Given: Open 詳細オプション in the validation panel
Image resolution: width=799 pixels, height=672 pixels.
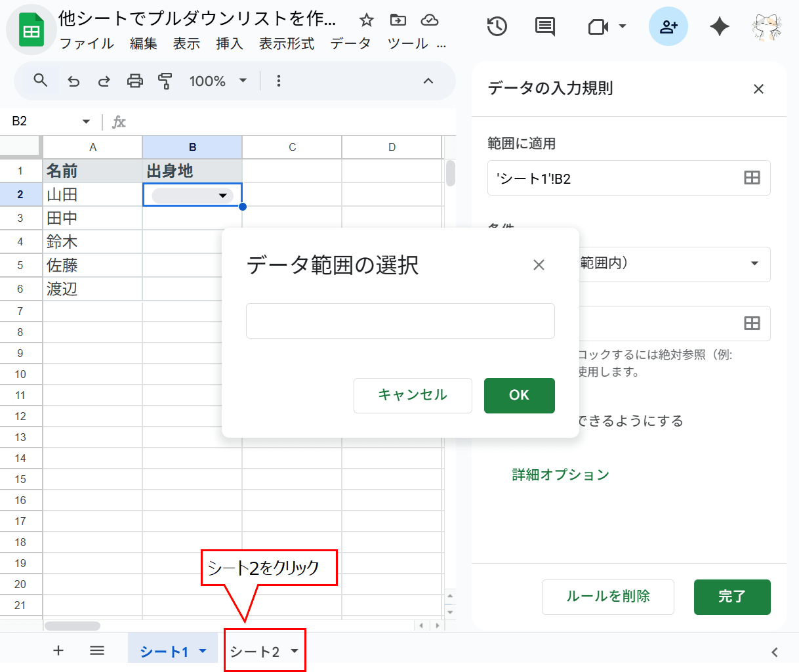Looking at the screenshot, I should point(560,474).
